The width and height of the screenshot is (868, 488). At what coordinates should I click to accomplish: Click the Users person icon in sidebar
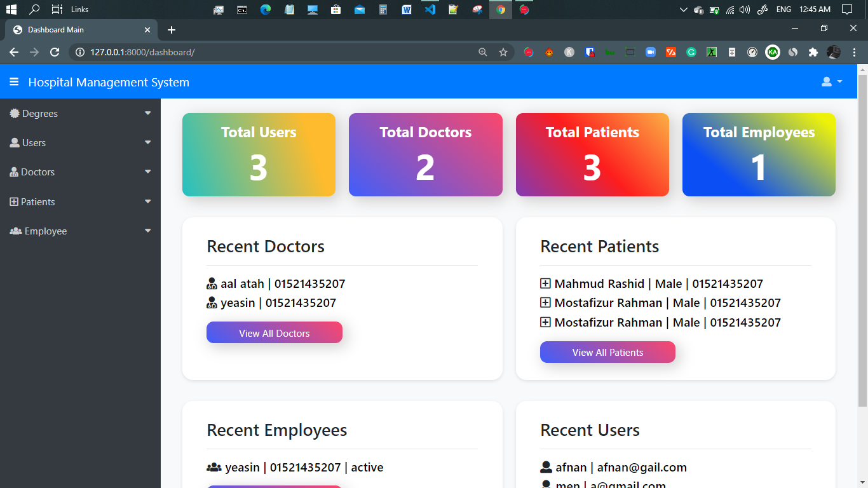15,143
